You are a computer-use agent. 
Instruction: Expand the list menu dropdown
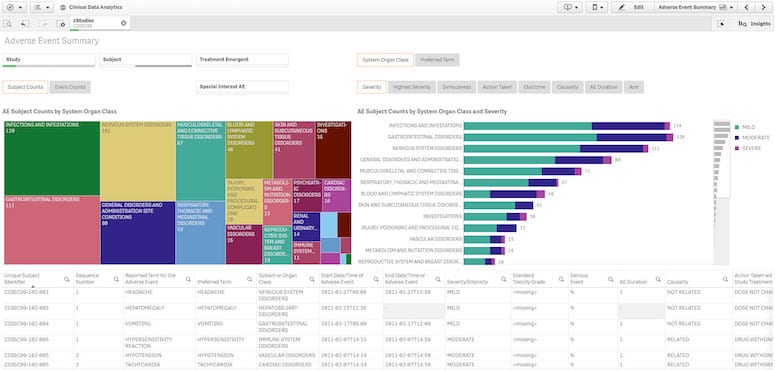pos(42,7)
